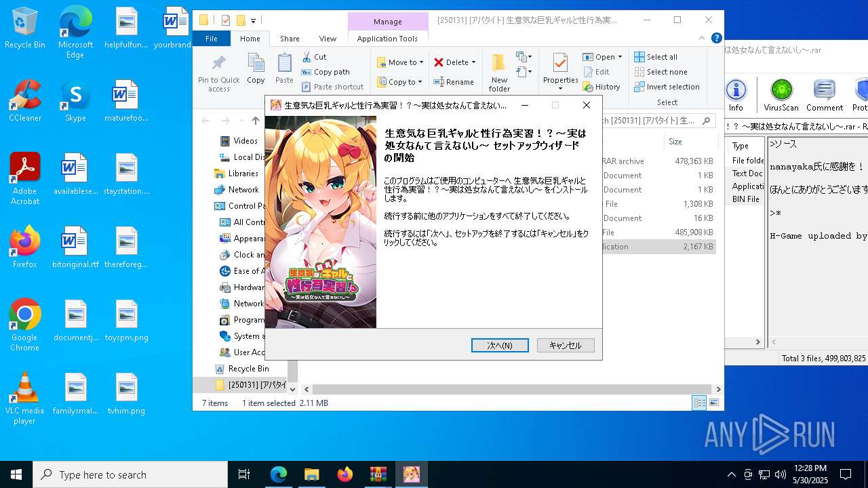Click Paste shortcut in the ribbon
Viewport: 868px width, 488px height.
click(332, 87)
